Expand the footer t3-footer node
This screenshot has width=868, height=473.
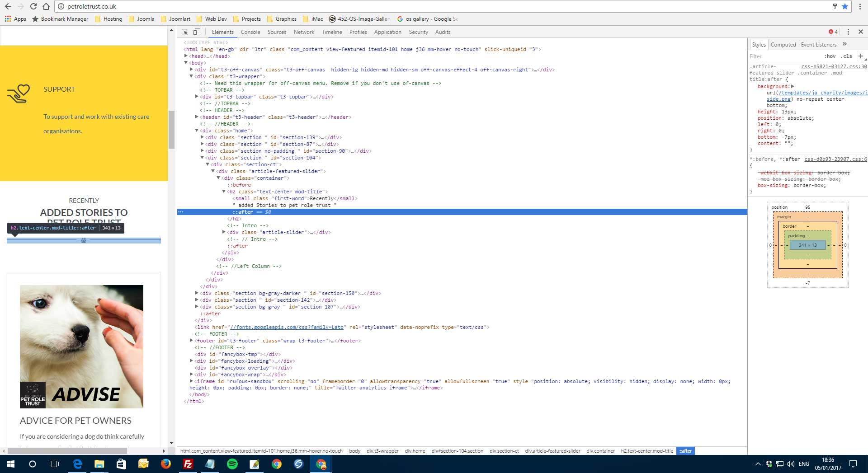(191, 341)
